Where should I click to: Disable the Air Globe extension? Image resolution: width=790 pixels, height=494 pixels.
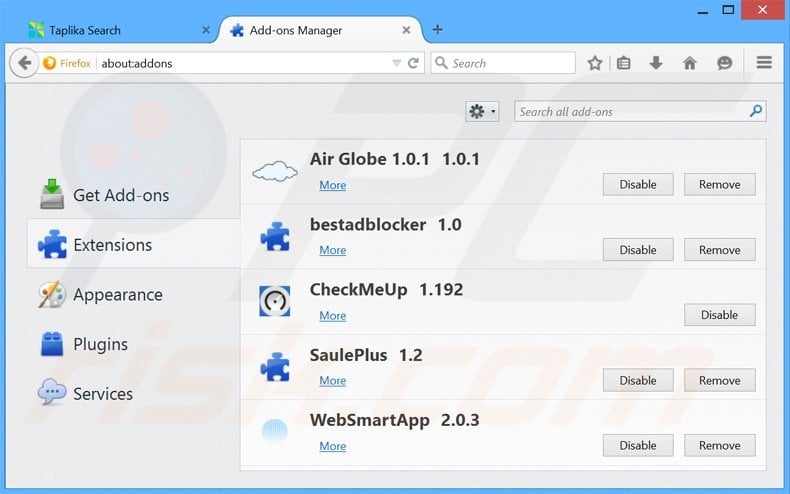tap(638, 184)
